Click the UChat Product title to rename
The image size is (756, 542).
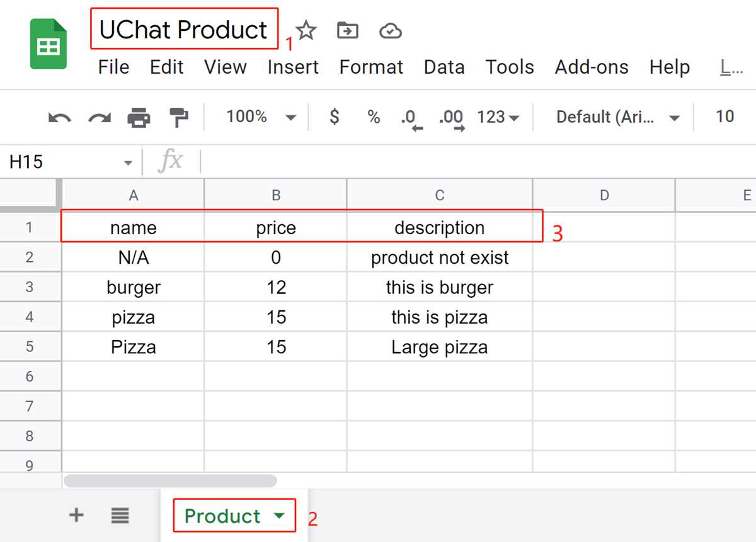(183, 30)
